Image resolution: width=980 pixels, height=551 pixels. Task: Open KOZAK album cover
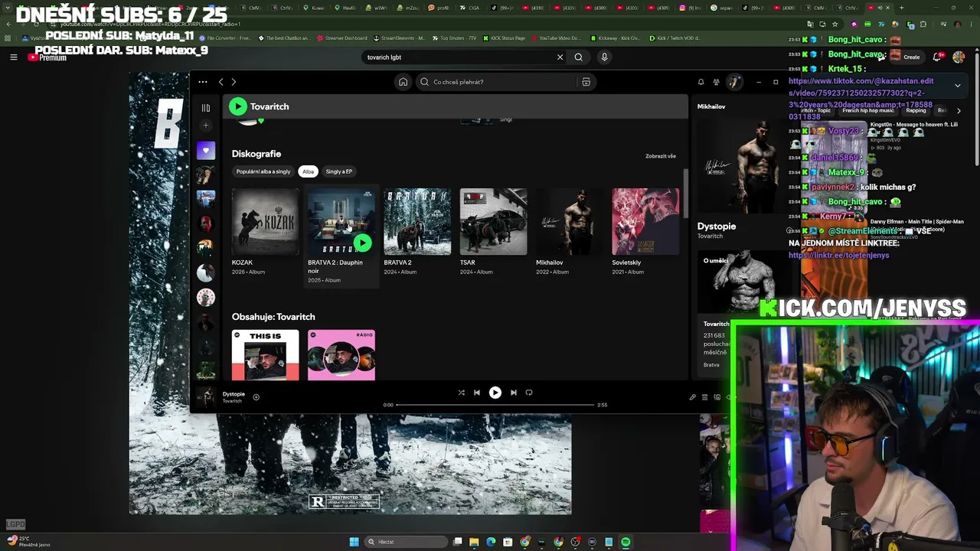tap(265, 222)
